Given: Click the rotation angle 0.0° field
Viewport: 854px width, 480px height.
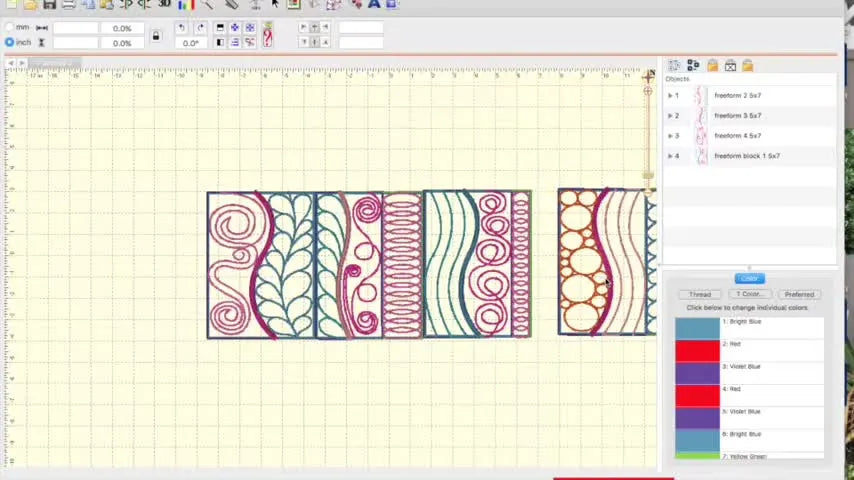Looking at the screenshot, I should [x=191, y=42].
